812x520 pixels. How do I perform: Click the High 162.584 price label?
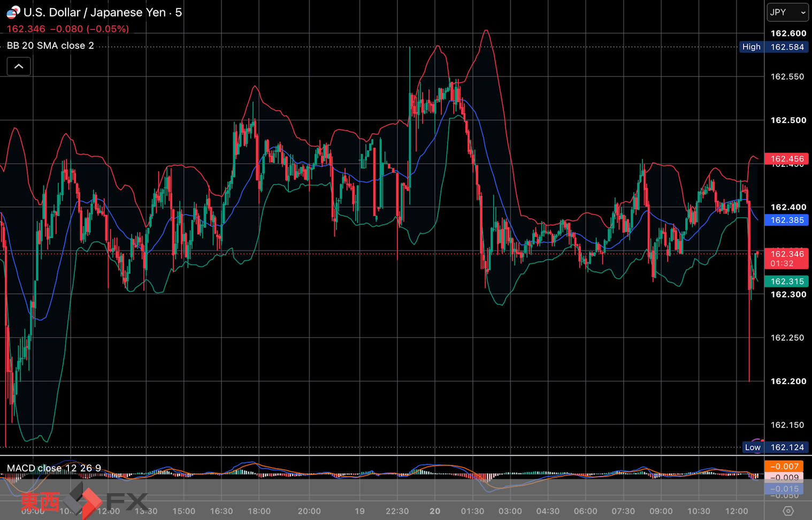click(773, 47)
